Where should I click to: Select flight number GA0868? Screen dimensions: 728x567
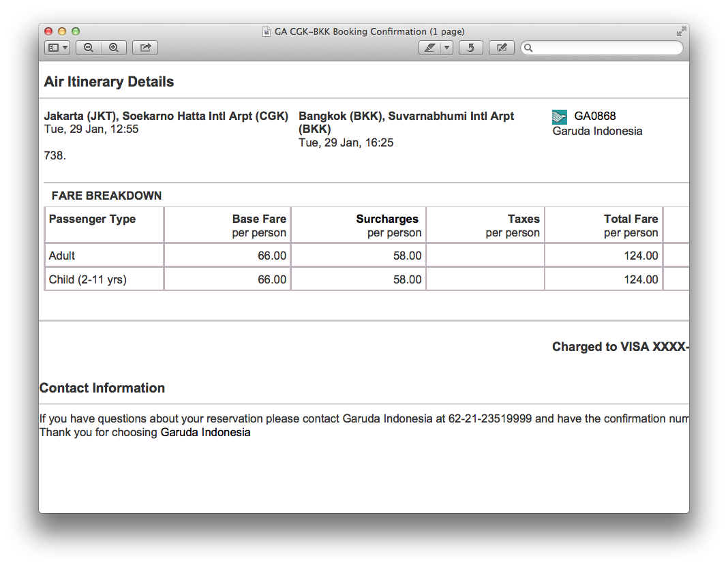(x=595, y=116)
